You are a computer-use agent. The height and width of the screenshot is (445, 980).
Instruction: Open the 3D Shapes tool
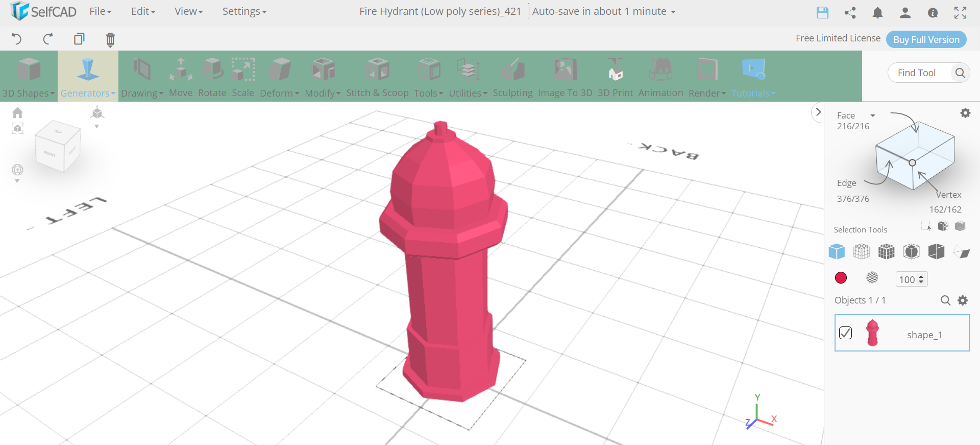pyautogui.click(x=29, y=76)
